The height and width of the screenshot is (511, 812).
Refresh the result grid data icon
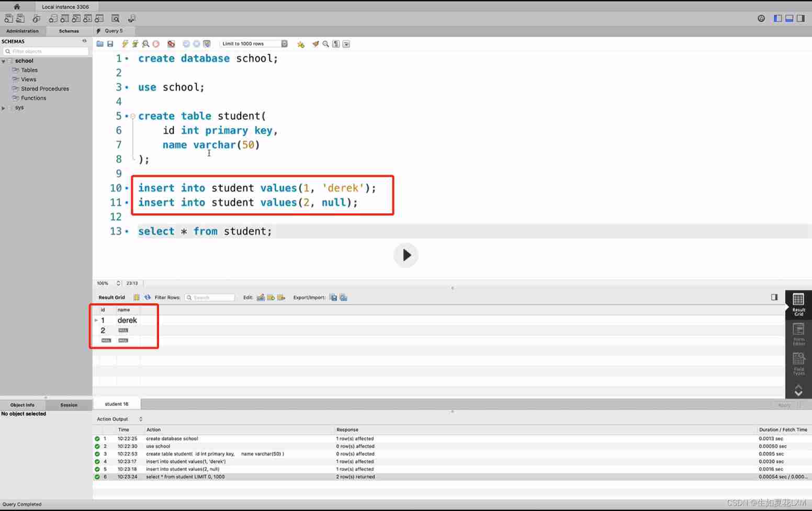click(148, 298)
